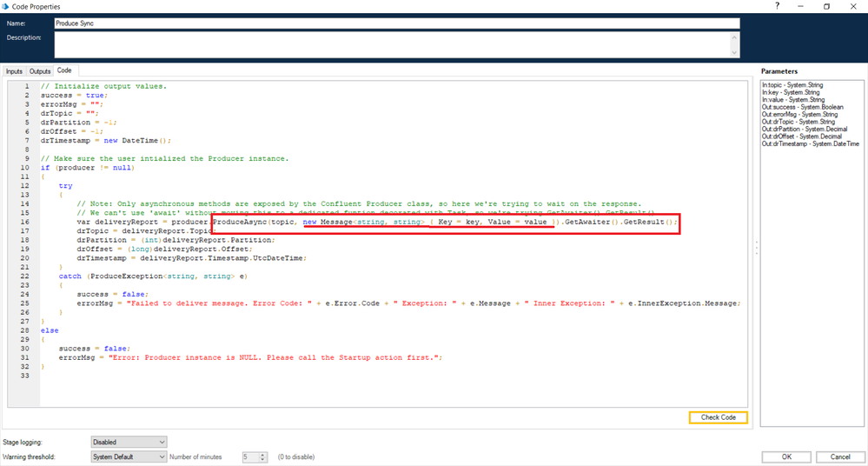Viewport: 868px width, 466px height.
Task: Click the Blue Prism app icon in title bar
Action: click(x=5, y=6)
